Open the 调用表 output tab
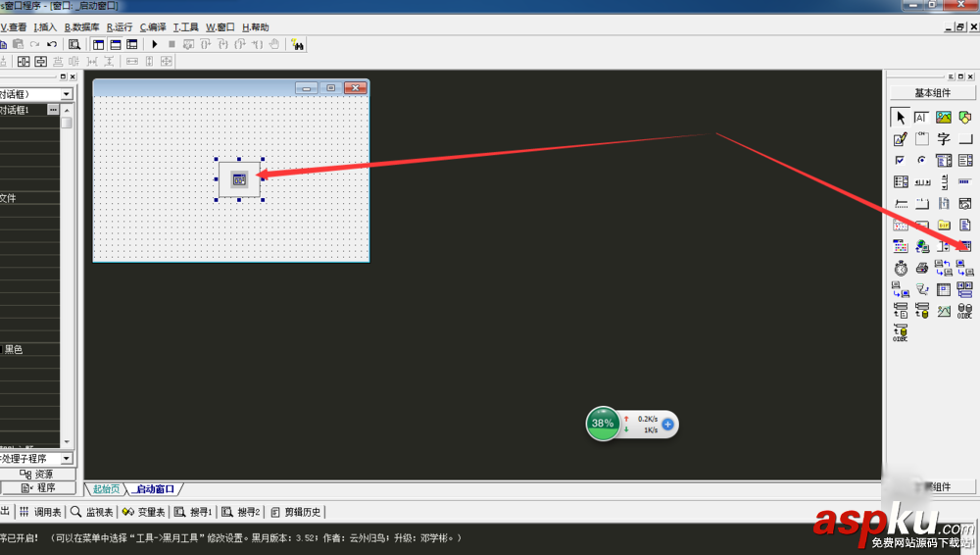980x555 pixels. 40,512
